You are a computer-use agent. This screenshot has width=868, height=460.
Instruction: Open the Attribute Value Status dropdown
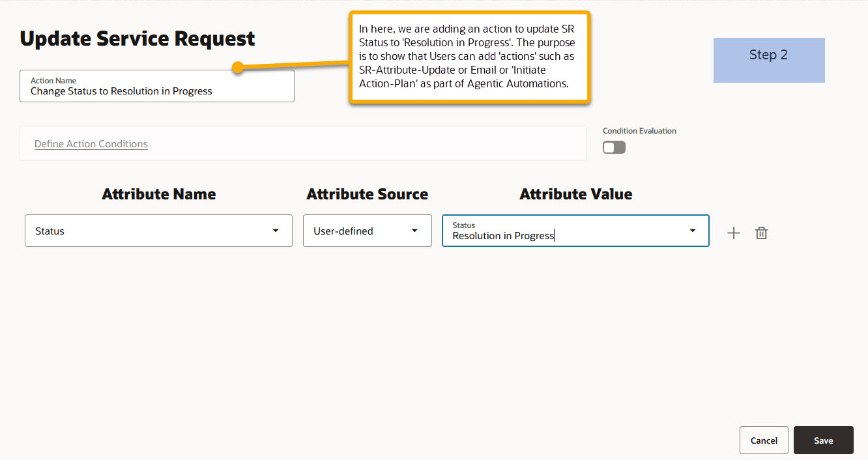click(x=692, y=231)
